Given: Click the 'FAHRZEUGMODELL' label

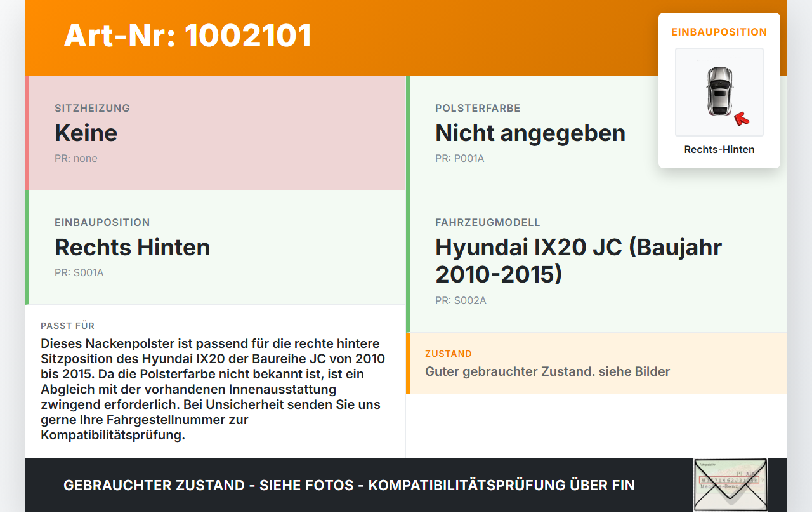Looking at the screenshot, I should click(488, 222).
